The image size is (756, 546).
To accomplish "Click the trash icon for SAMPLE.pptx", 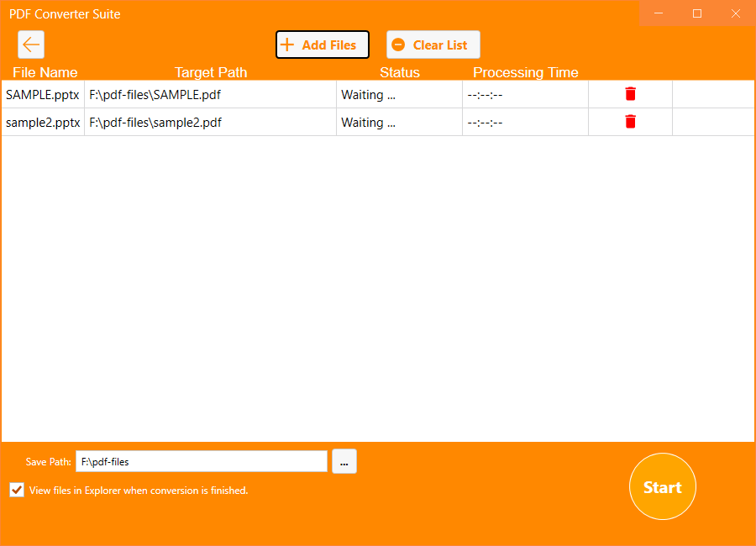I will click(x=630, y=94).
